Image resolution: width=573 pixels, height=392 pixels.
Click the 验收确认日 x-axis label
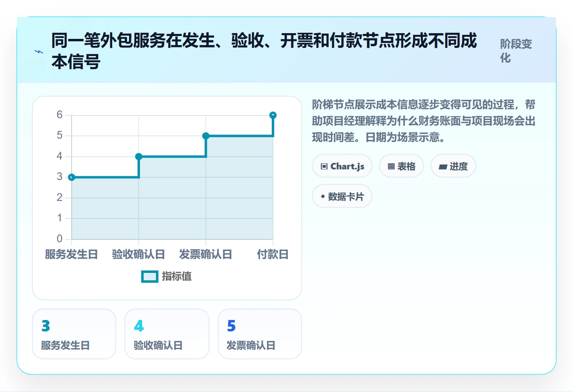pyautogui.click(x=139, y=255)
